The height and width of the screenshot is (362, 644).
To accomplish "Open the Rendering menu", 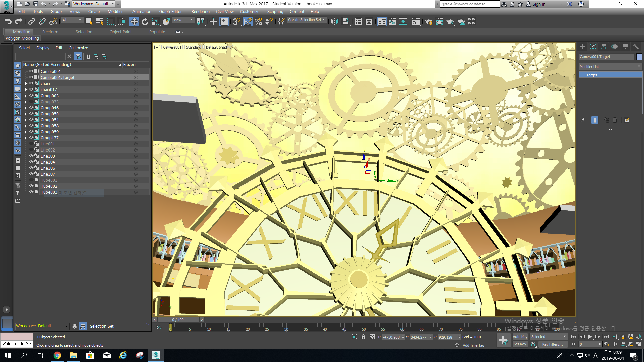I will click(200, 11).
